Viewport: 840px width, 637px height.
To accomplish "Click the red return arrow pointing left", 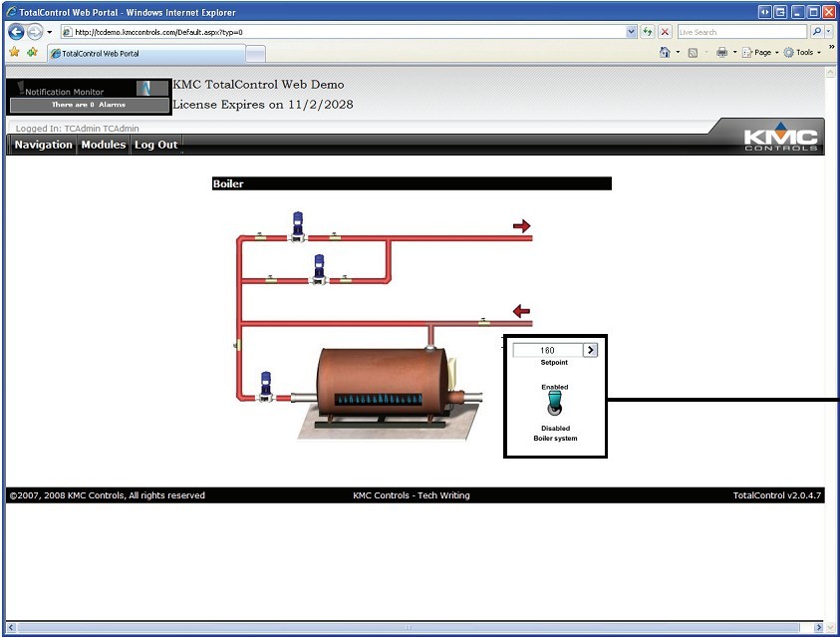I will click(521, 311).
